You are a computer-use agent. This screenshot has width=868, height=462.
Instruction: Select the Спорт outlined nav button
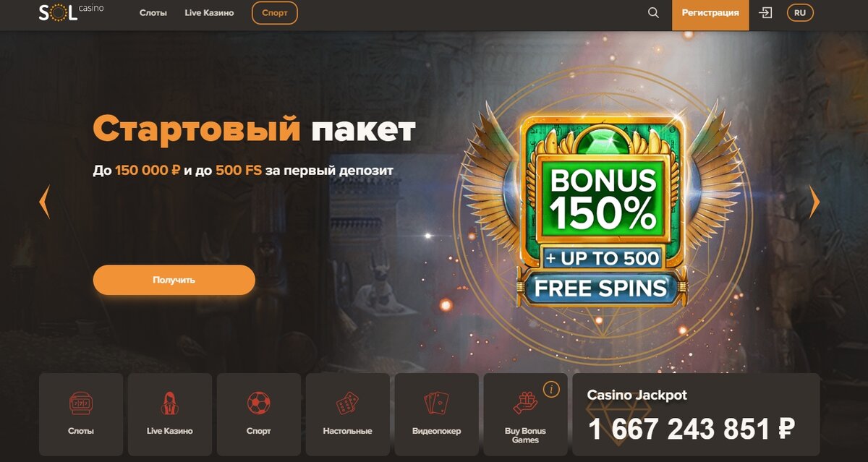pos(275,13)
